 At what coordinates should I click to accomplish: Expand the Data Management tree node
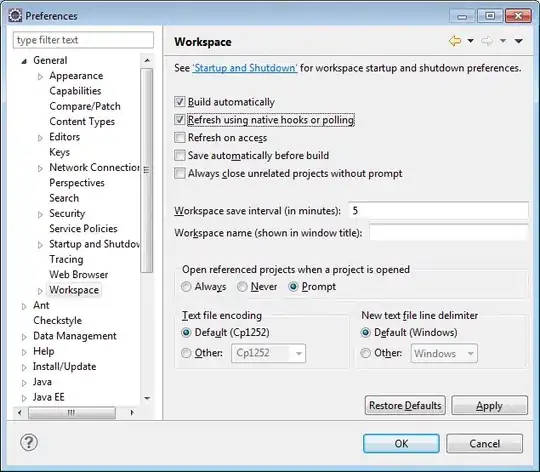point(24,337)
